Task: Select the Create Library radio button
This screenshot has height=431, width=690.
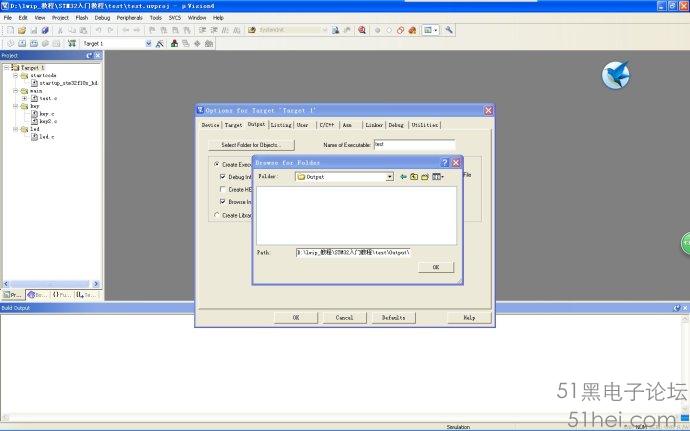Action: [x=217, y=215]
